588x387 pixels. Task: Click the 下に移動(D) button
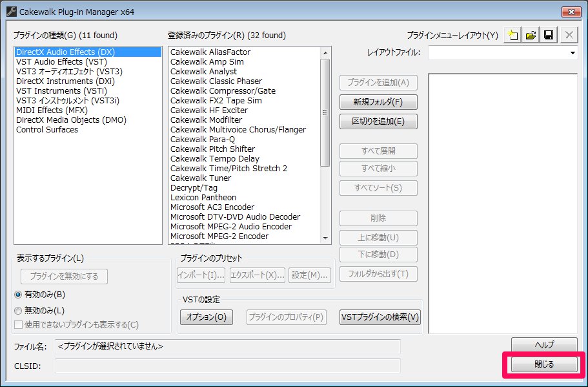click(x=378, y=255)
